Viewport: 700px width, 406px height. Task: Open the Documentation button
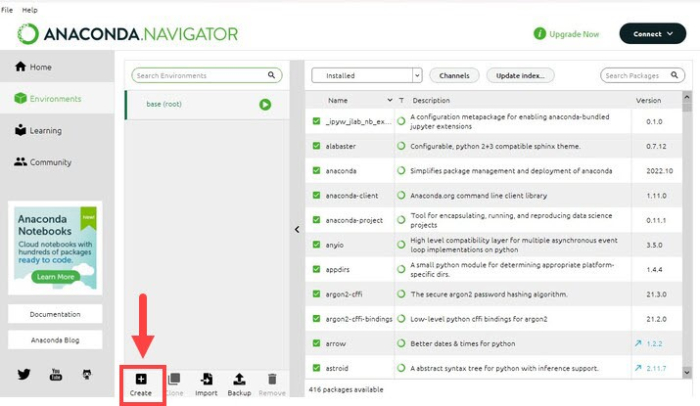point(55,314)
